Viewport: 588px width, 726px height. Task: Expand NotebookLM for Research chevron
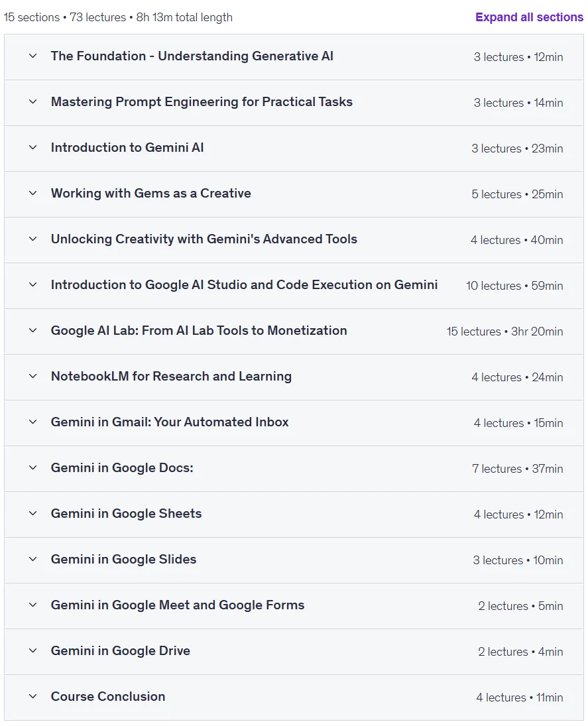33,376
